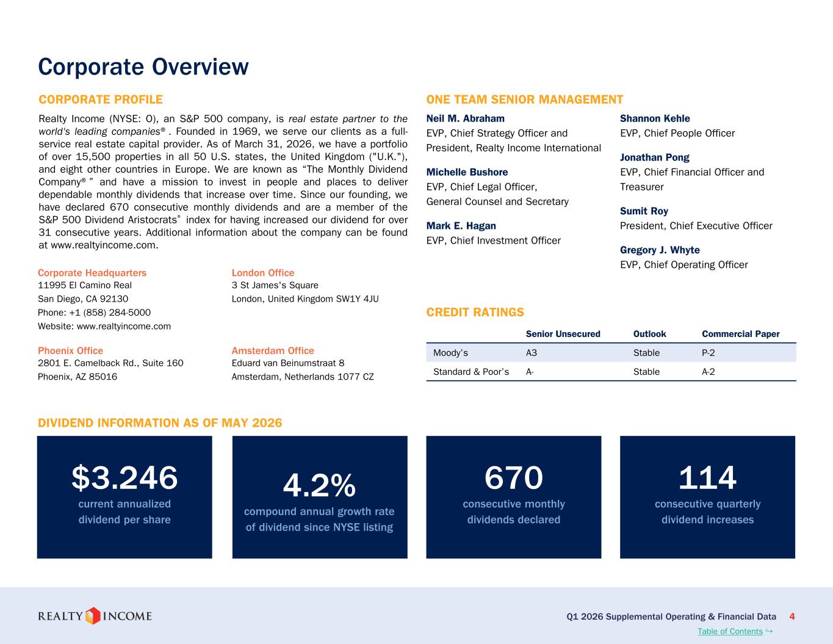Click the Realty Income logo in the footer

click(95, 616)
